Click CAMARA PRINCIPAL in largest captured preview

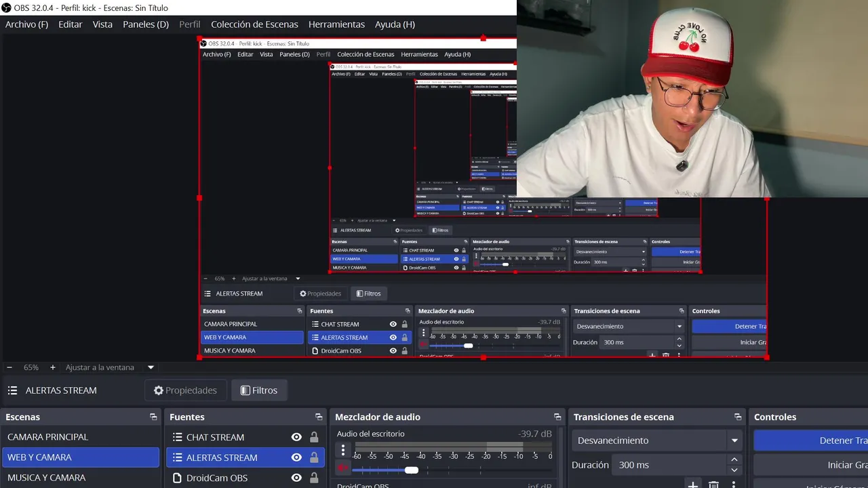(252, 324)
